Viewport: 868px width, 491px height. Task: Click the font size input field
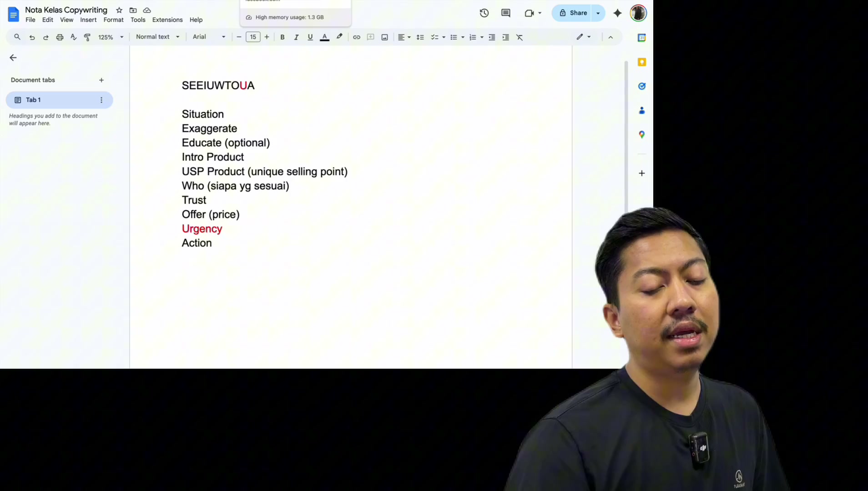click(x=253, y=37)
